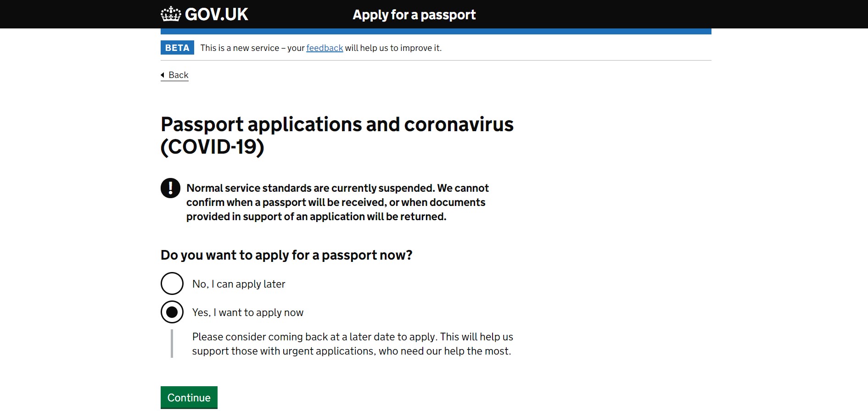
Task: Click the 'No, I can apply later' label text
Action: click(239, 284)
